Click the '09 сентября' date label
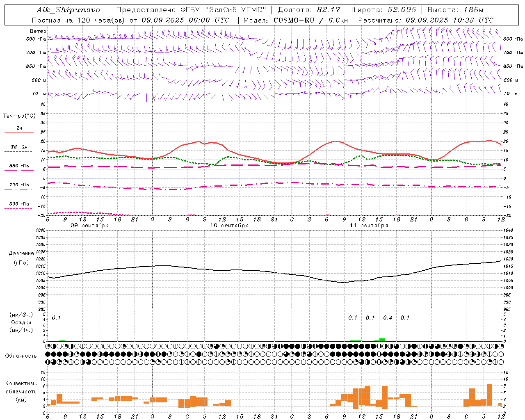 (90, 226)
